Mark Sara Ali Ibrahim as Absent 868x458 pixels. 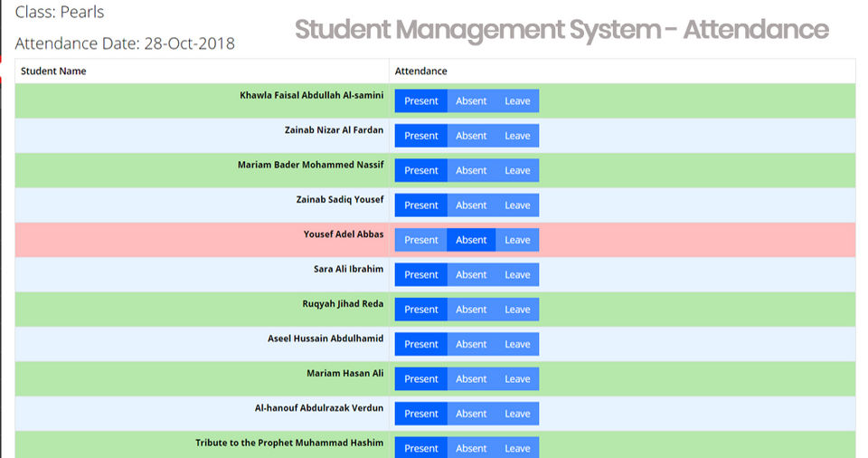point(471,275)
